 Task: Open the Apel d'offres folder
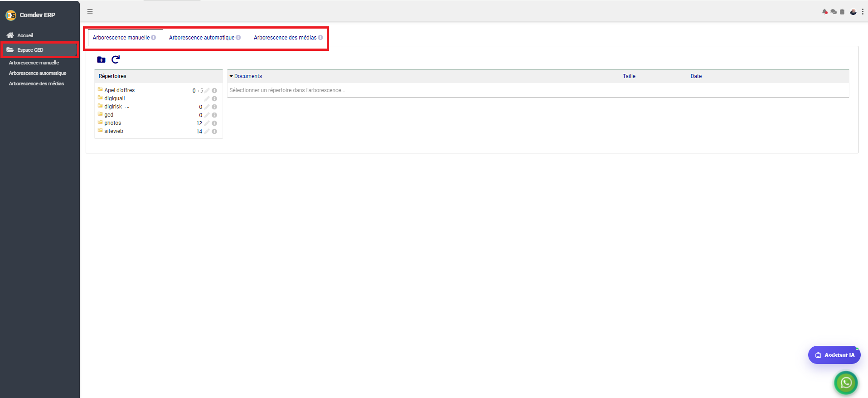click(x=119, y=90)
